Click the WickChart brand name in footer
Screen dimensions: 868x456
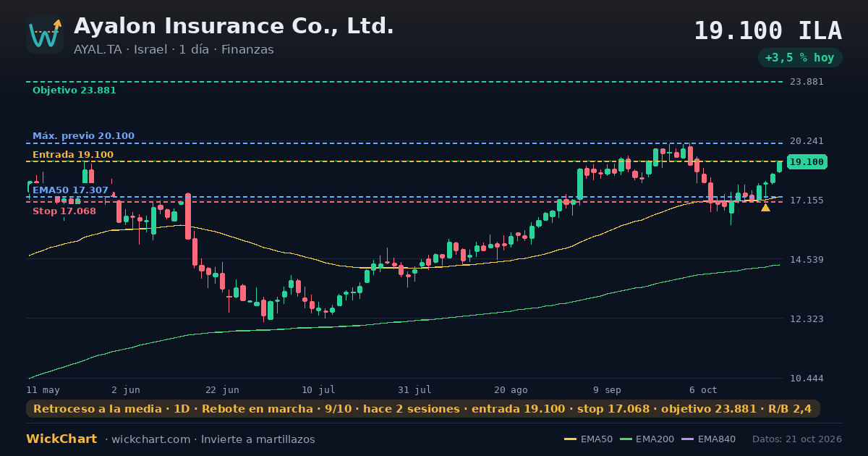point(61,439)
